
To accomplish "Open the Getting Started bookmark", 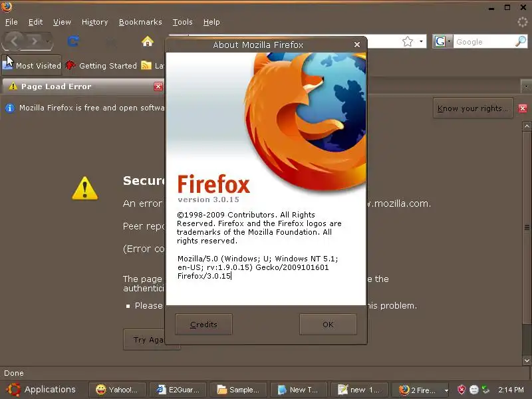I will (x=101, y=65).
